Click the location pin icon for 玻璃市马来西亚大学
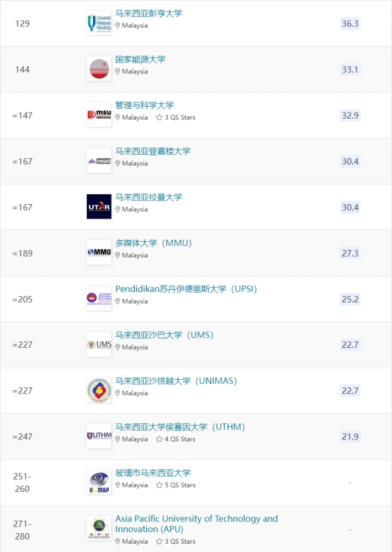Viewport: 392px width, 552px height. coord(118,485)
